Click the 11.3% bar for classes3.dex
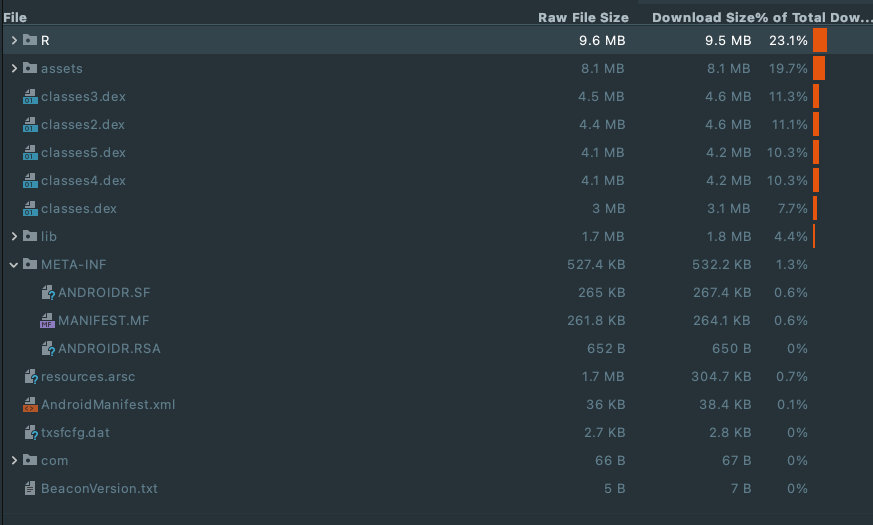Screen dimensions: 873x525 pos(816,96)
